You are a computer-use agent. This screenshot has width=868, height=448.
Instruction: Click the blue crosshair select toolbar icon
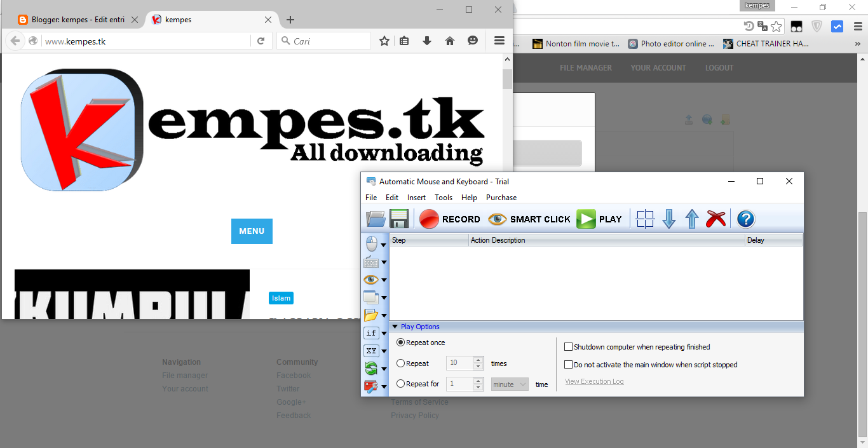[x=645, y=219]
